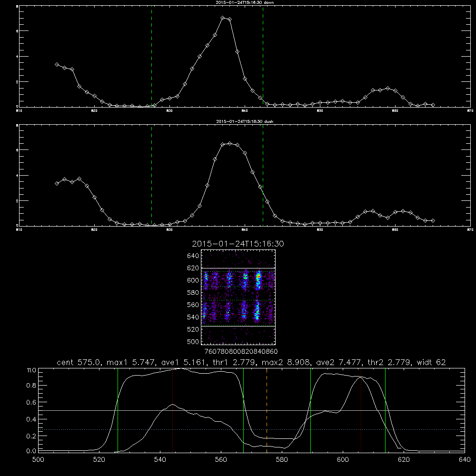Click the '620' label on the spectral image y-axis
The width and height of the screenshot is (476, 476).
point(193,268)
